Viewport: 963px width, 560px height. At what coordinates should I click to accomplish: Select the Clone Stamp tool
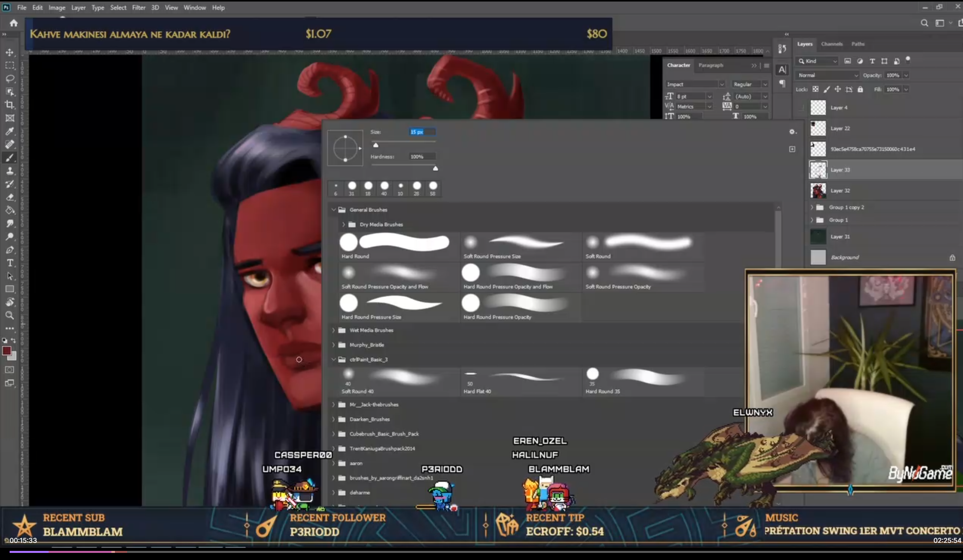(10, 171)
